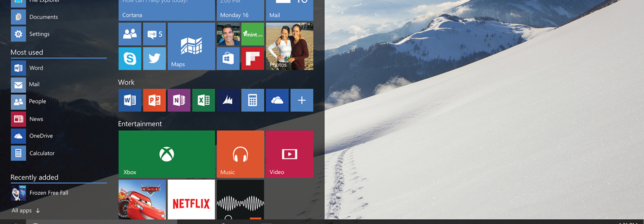Viewport: 644px width, 224px height.
Task: Add a tile with the plus button
Action: point(302,100)
